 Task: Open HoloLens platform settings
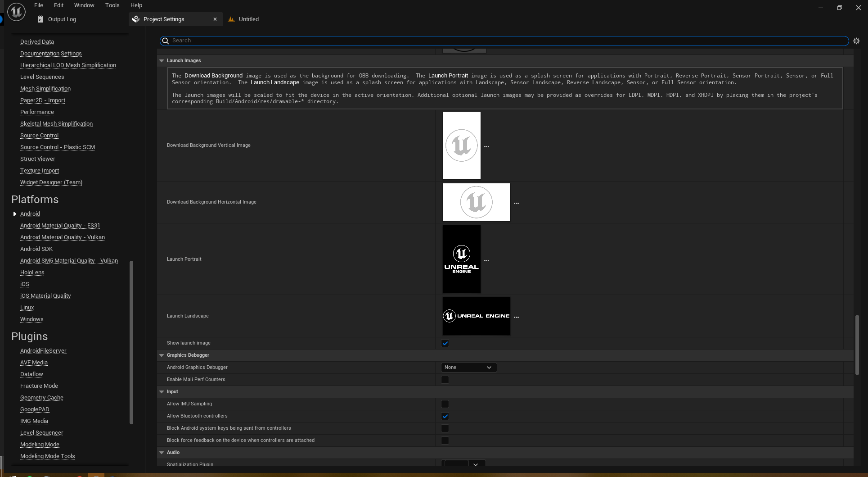pyautogui.click(x=32, y=273)
